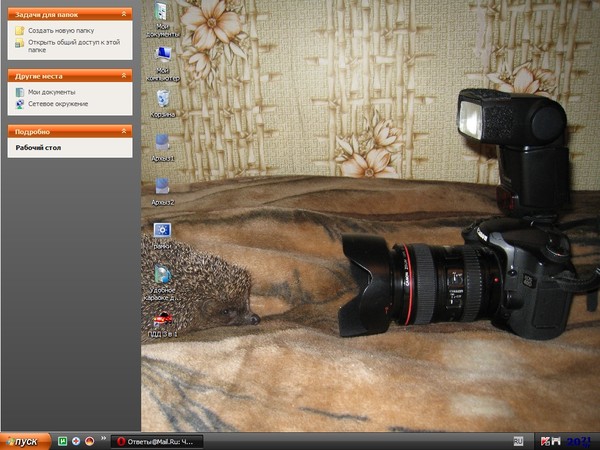The height and width of the screenshot is (450, 600).
Task: Go to Мои документы in Другие места
Action: [x=52, y=92]
